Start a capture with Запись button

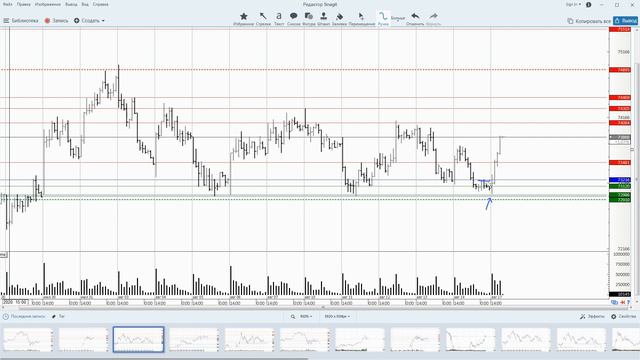56,20
